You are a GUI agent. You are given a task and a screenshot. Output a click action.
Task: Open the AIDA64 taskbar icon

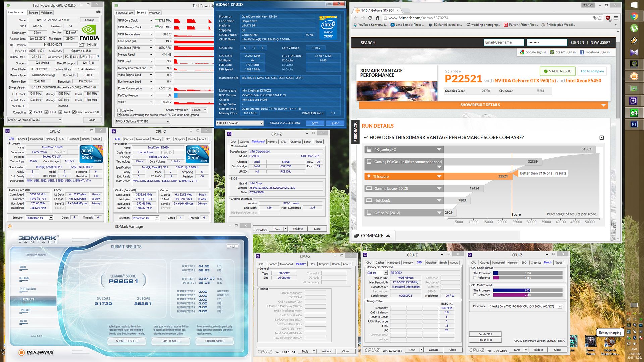point(634,113)
